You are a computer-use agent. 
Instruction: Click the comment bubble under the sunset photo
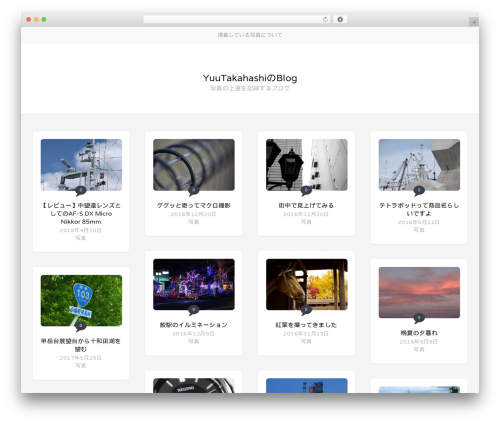click(x=419, y=318)
